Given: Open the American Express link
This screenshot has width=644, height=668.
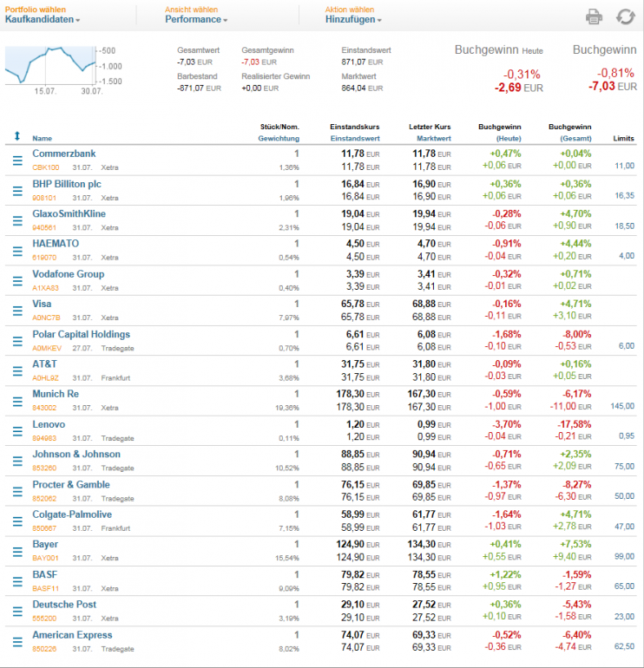Looking at the screenshot, I should tap(72, 635).
